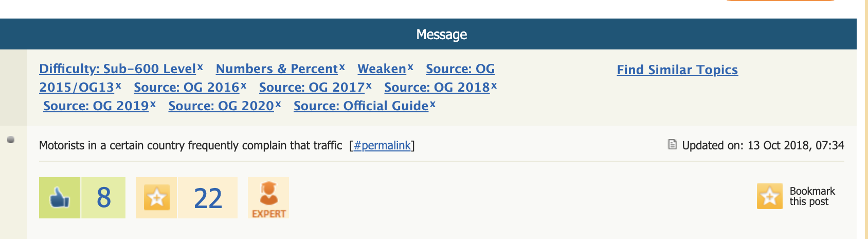The image size is (868, 239).
Task: Open the #permalink link
Action: (x=382, y=146)
